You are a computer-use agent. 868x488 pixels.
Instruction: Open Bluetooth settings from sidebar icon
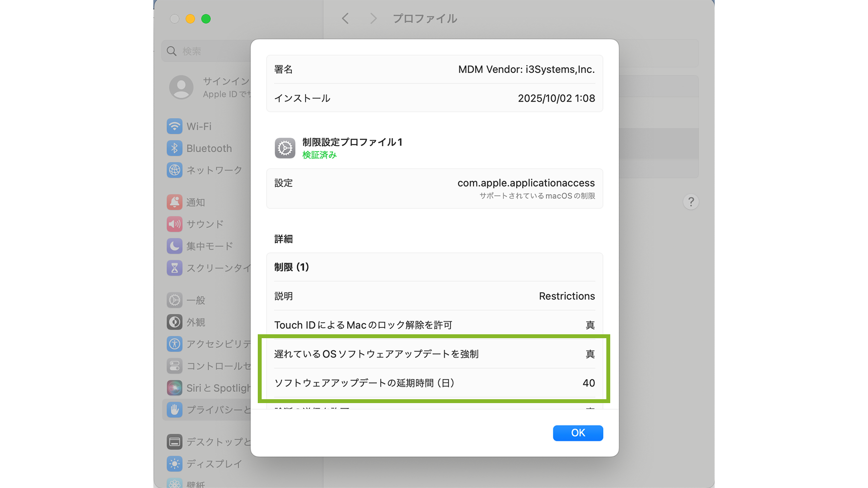tap(174, 148)
